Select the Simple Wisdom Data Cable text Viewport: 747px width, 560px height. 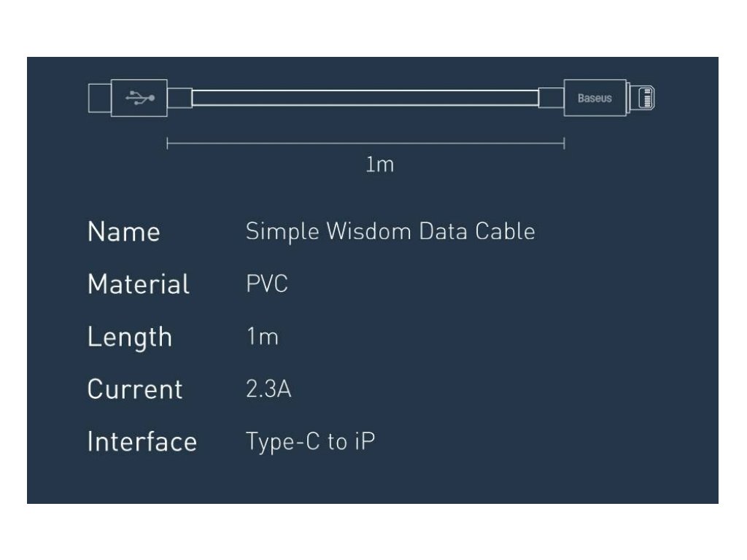(390, 232)
